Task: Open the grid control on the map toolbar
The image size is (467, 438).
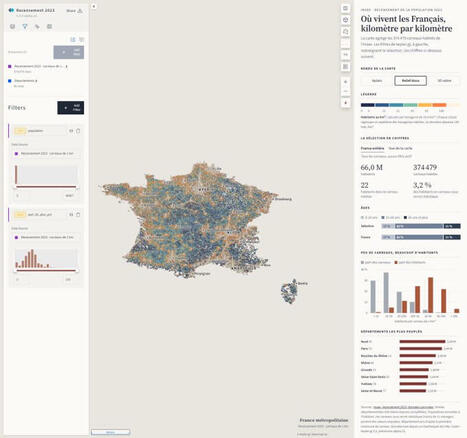Action: pyautogui.click(x=346, y=67)
